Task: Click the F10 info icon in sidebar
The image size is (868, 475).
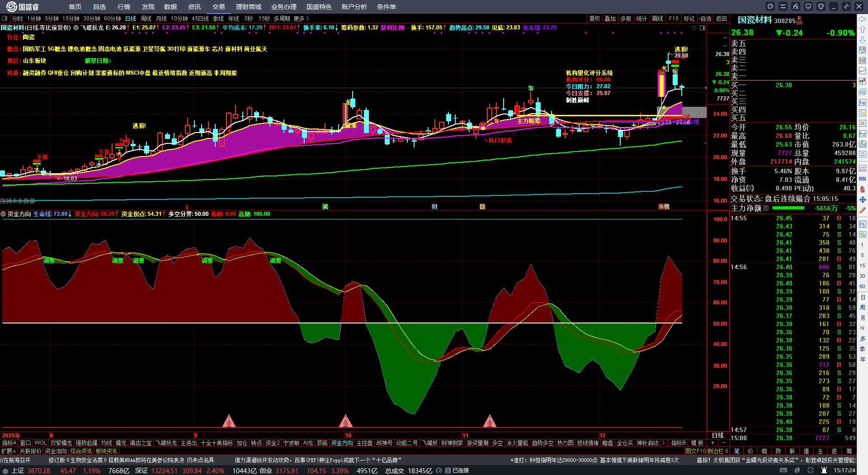Action: tap(863, 103)
